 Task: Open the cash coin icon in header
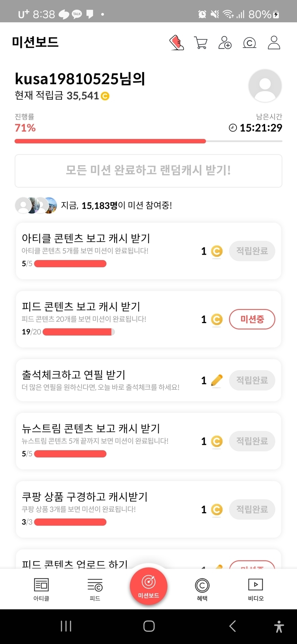coord(249,43)
